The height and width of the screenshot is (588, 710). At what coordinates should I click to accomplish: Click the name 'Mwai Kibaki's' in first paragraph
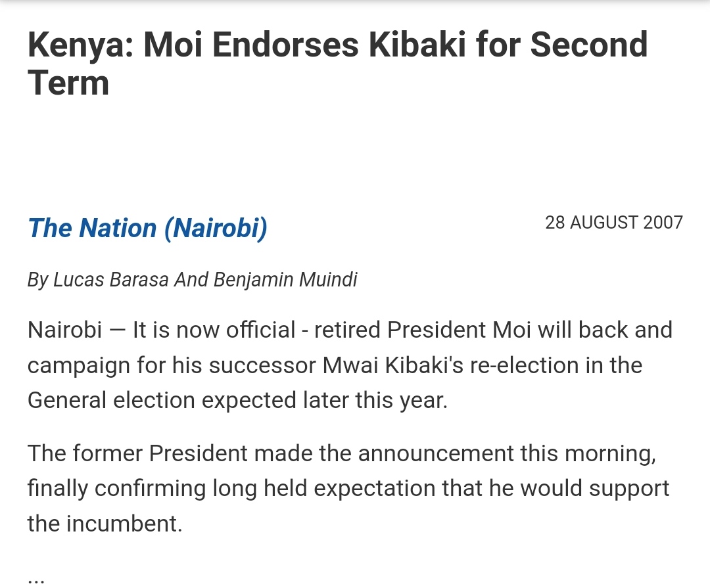click(x=392, y=365)
